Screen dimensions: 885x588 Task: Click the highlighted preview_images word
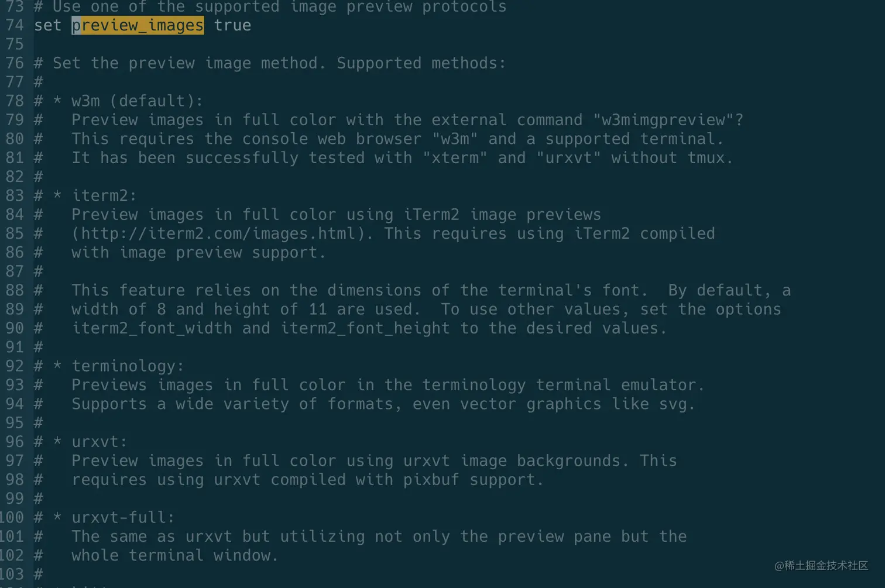tap(138, 25)
